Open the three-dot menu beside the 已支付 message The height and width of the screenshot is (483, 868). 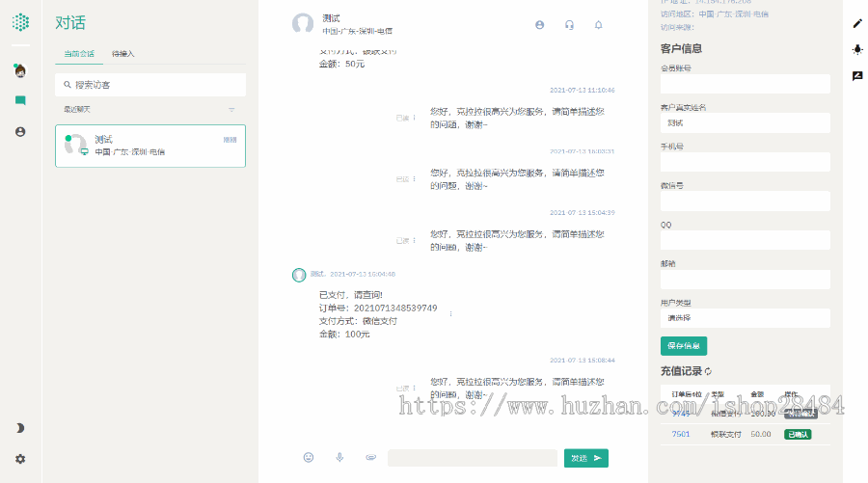coord(450,313)
